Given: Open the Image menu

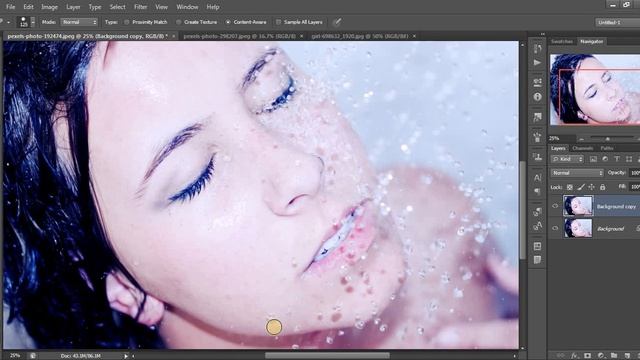Looking at the screenshot, I should point(49,7).
